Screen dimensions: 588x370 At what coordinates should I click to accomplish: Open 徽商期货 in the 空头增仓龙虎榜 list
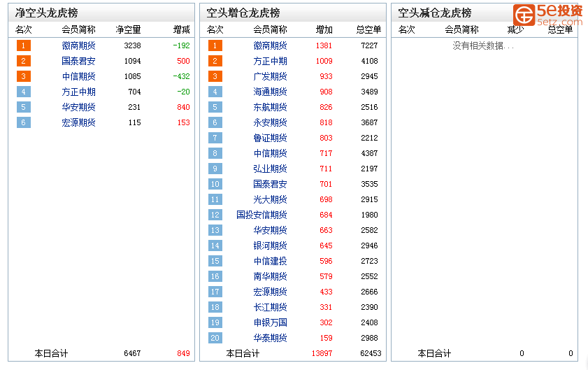coord(270,45)
